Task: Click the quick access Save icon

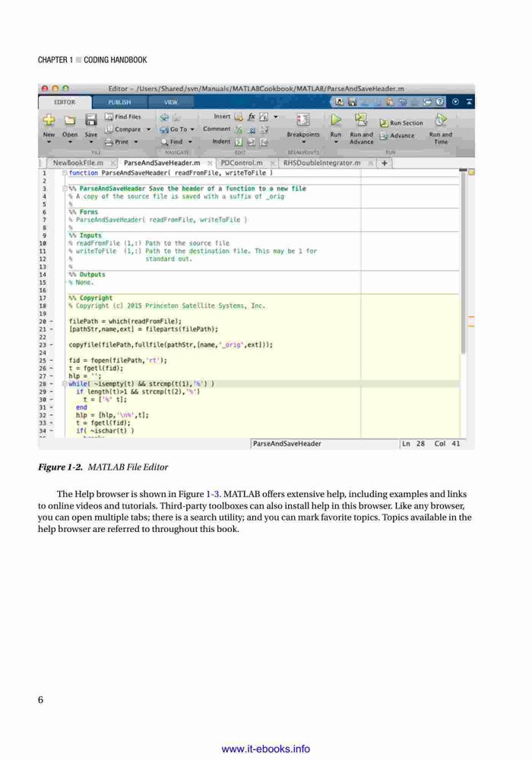Action: pos(352,102)
